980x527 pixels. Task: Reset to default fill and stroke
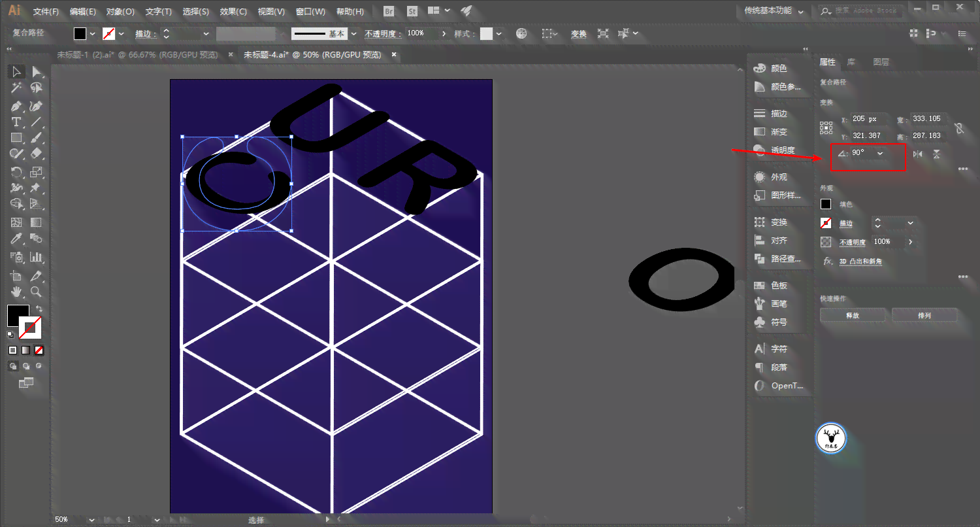pyautogui.click(x=10, y=334)
